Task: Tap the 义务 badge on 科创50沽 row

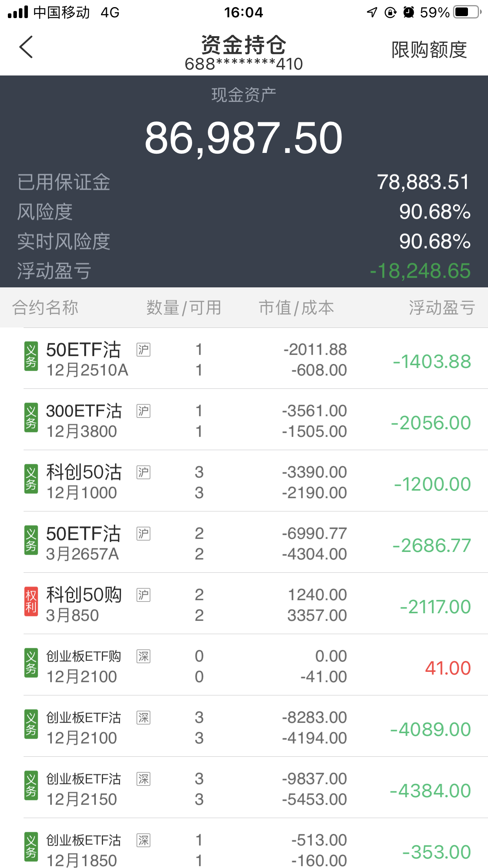Action: 31,479
